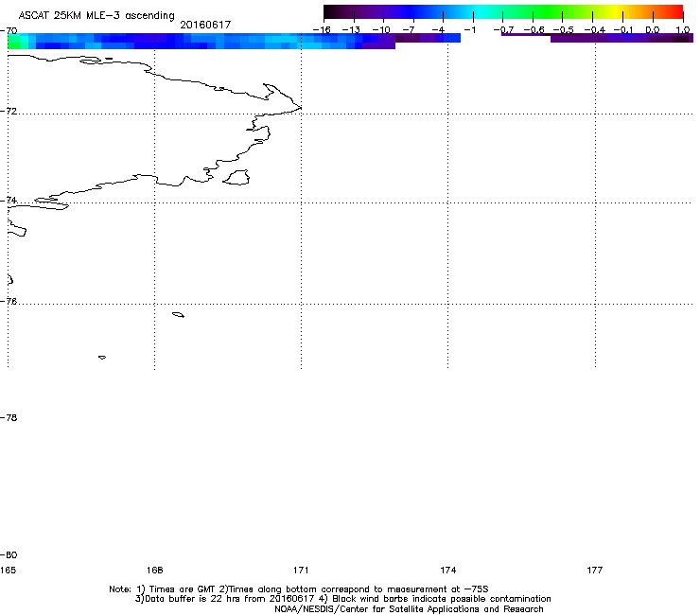Click the '-13' color bar label

[351, 30]
